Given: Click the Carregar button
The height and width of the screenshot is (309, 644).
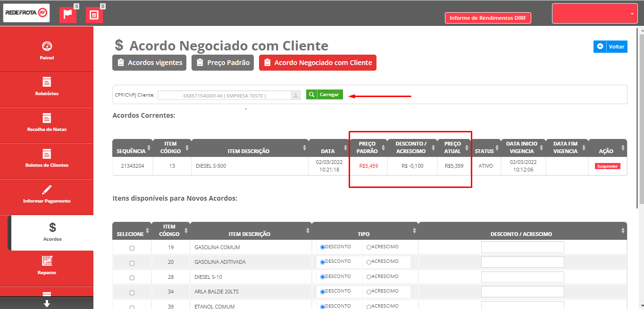Looking at the screenshot, I should (325, 95).
